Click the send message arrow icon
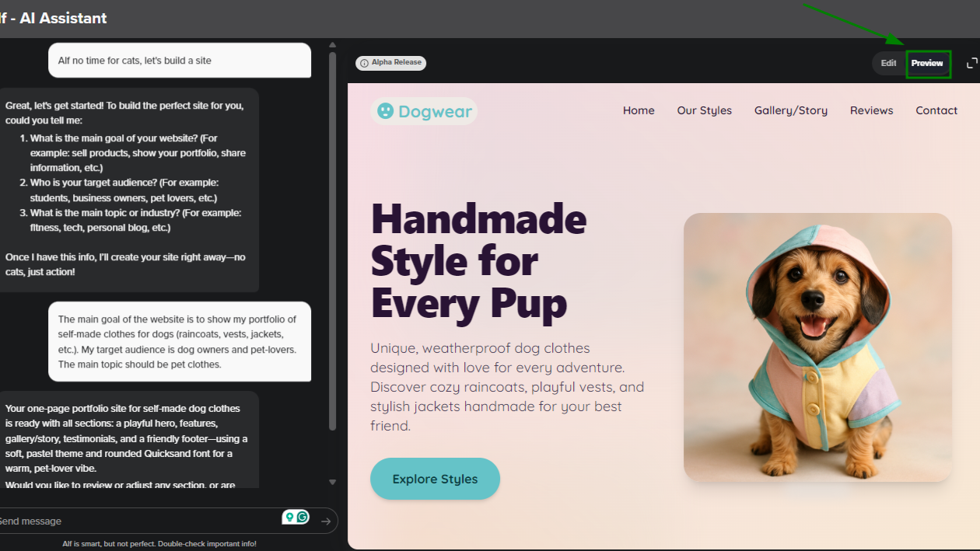Screen dimensions: 980x551 click(326, 521)
